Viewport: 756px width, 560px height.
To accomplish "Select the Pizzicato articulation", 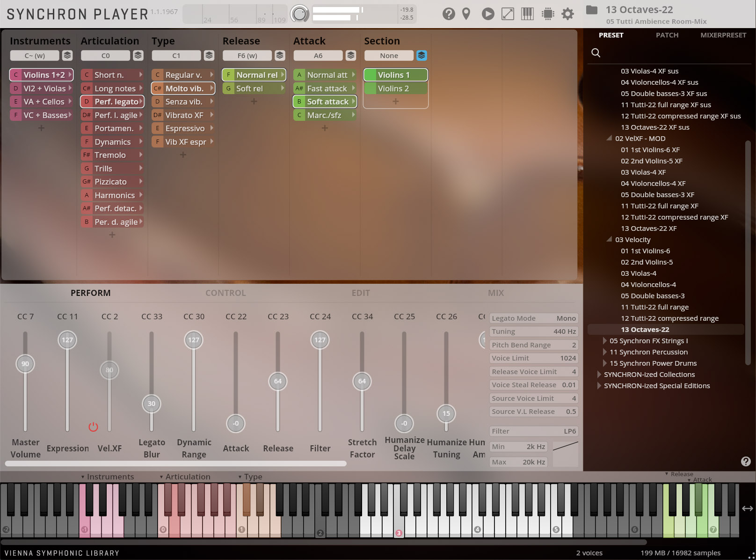I will coord(112,182).
